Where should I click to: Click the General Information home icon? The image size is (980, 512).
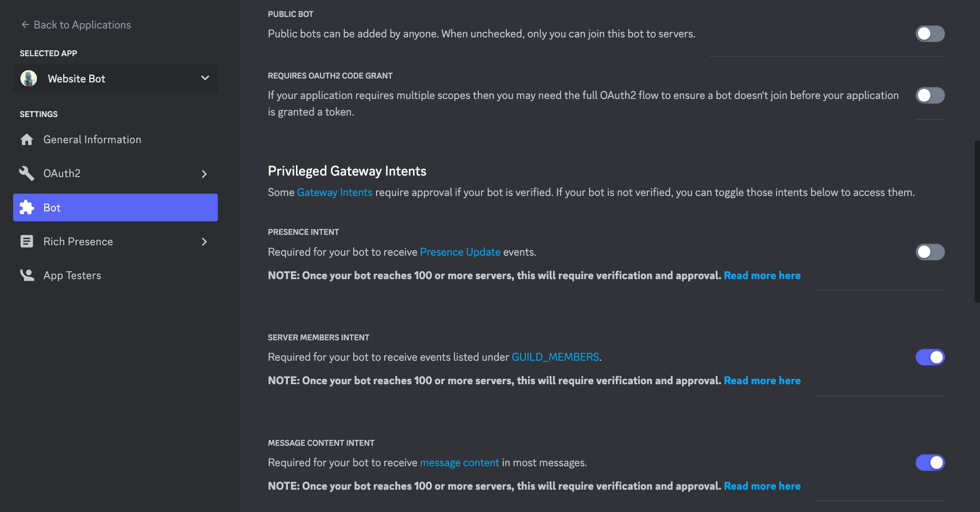click(x=27, y=140)
